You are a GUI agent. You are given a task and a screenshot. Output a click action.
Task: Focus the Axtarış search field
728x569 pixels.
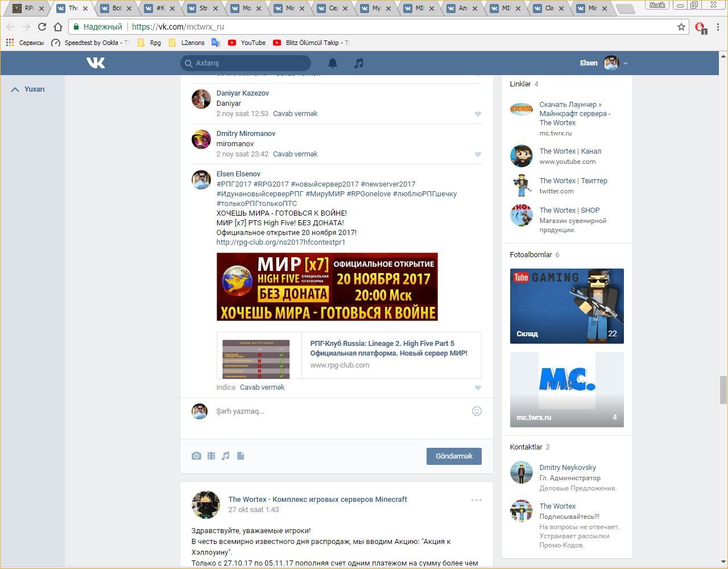[246, 63]
